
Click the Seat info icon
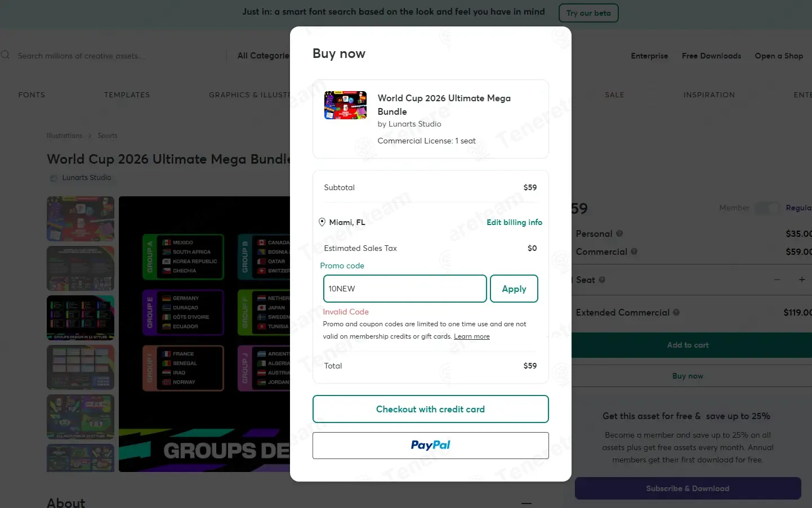[x=602, y=280]
